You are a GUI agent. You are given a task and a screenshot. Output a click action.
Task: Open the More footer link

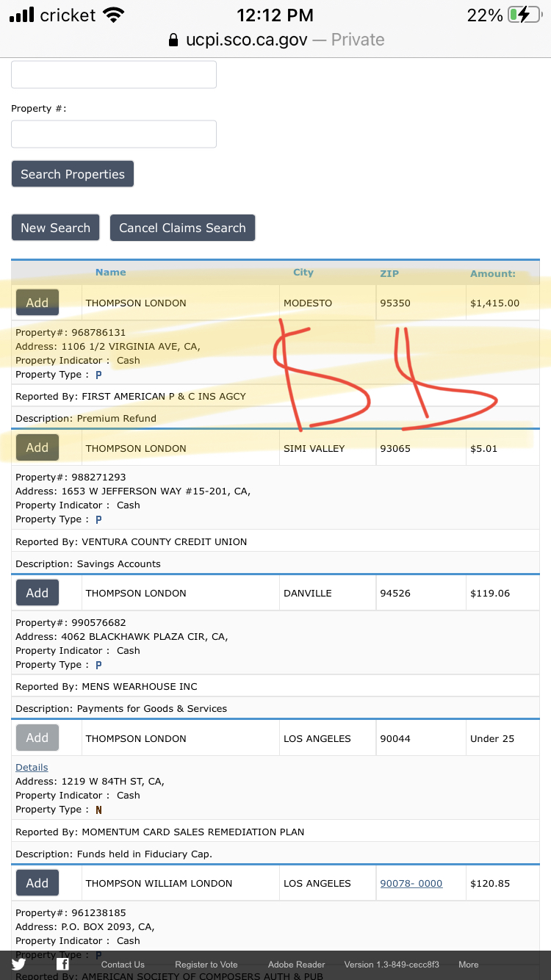pos(469,965)
